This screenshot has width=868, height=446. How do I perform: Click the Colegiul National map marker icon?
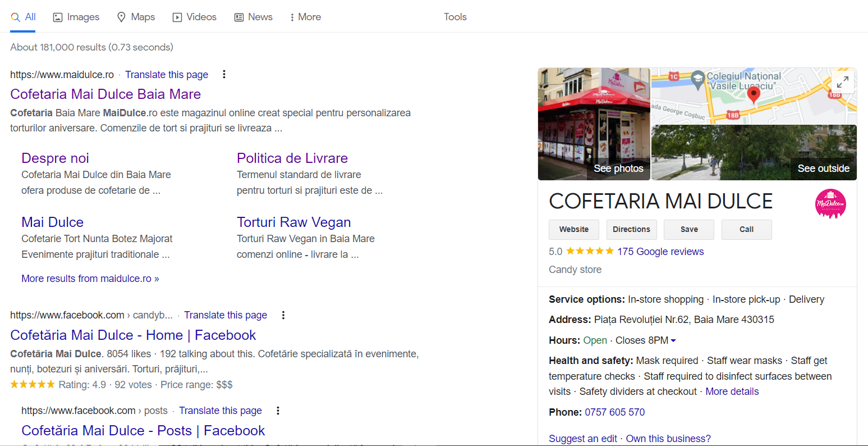coord(697,79)
